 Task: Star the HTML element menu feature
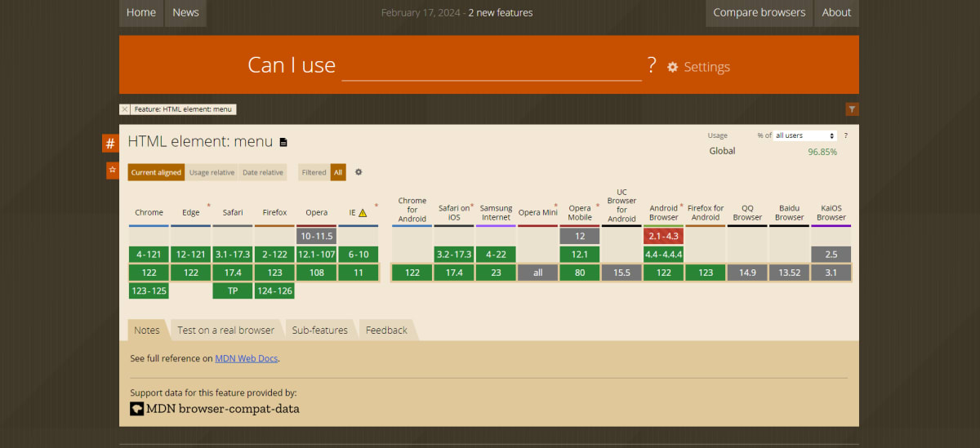(113, 171)
